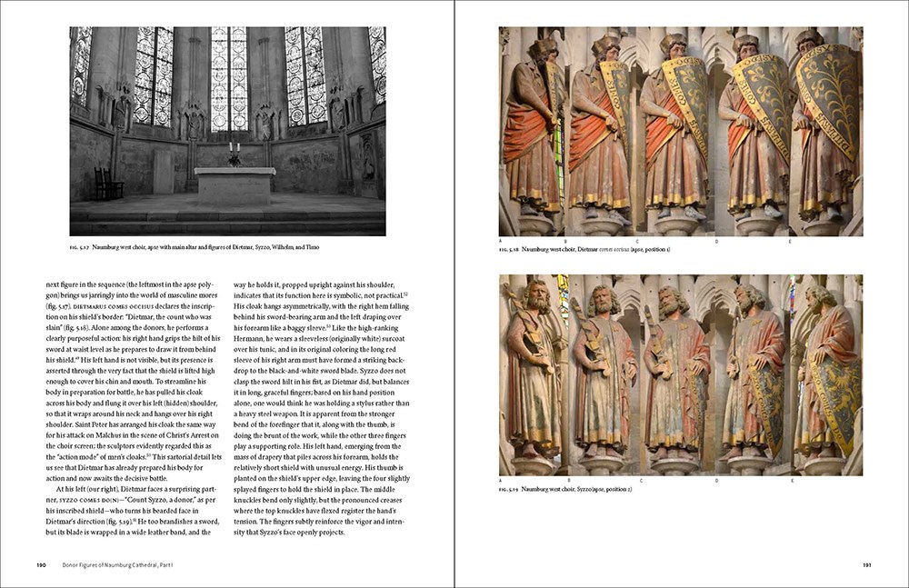Click the phrase 'a heavy steel weapon'
Image resolution: width=909 pixels, height=588 pixels.
tap(266, 414)
